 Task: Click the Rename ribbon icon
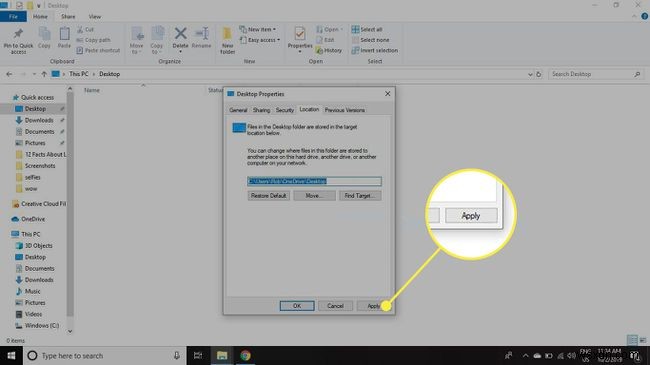(x=201, y=38)
